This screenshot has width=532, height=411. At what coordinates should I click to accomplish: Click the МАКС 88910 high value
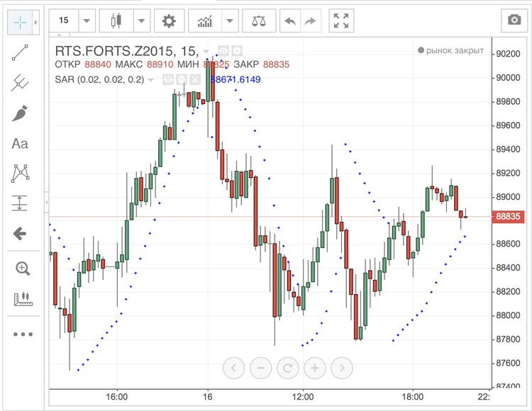(144, 64)
